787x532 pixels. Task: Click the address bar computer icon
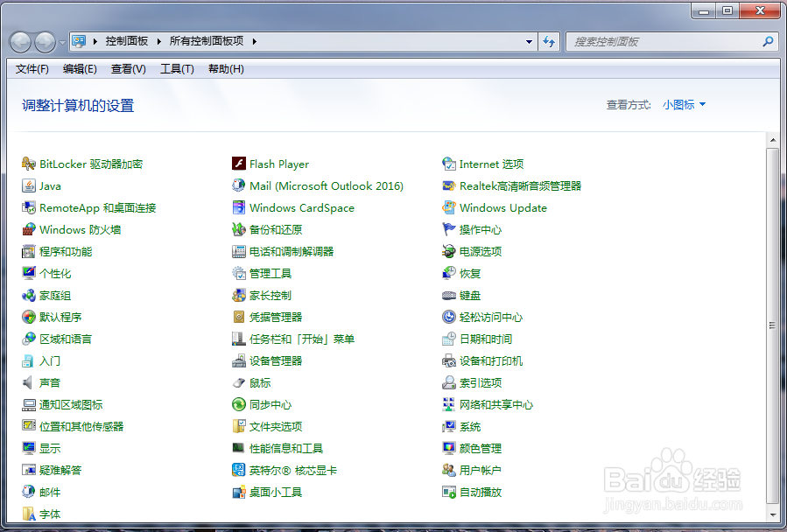tap(79, 41)
